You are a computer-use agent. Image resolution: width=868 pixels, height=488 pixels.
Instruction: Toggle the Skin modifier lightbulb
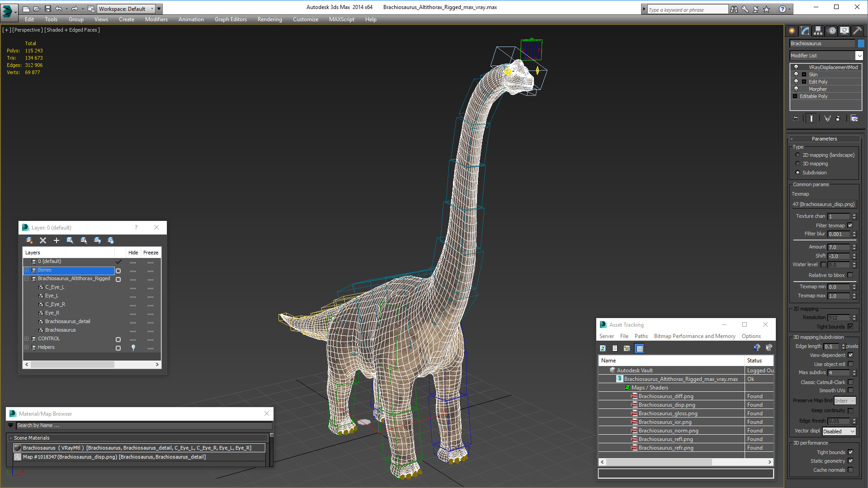pyautogui.click(x=796, y=75)
